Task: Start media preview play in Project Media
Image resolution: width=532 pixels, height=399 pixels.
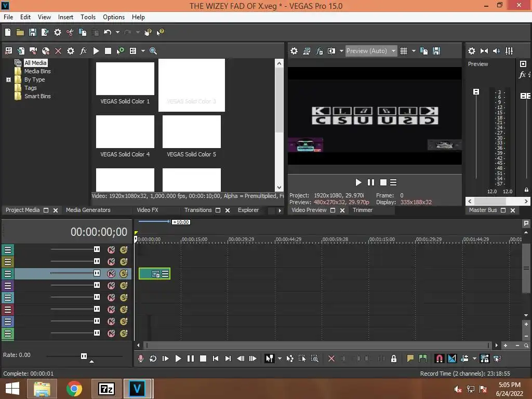Action: point(96,51)
